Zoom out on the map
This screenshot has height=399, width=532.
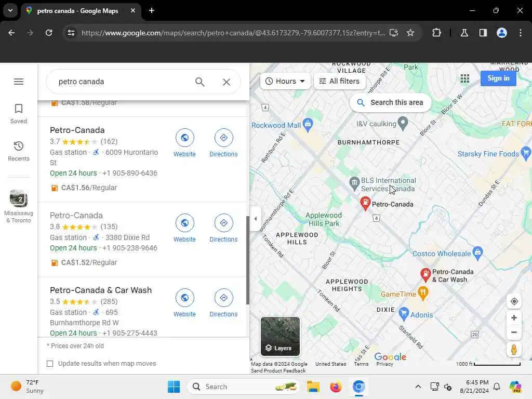point(514,332)
